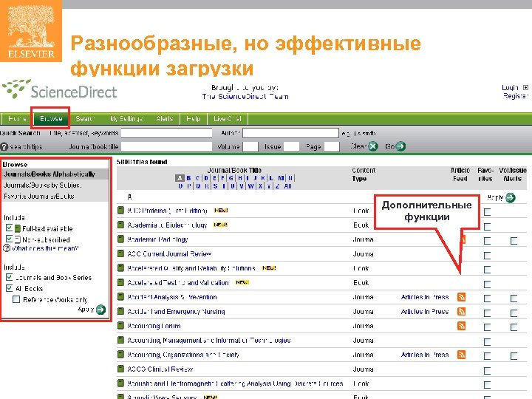This screenshot has height=399, width=532.
Task: Click the green icon beside Academia to Biotechnology
Action: pyautogui.click(x=120, y=225)
